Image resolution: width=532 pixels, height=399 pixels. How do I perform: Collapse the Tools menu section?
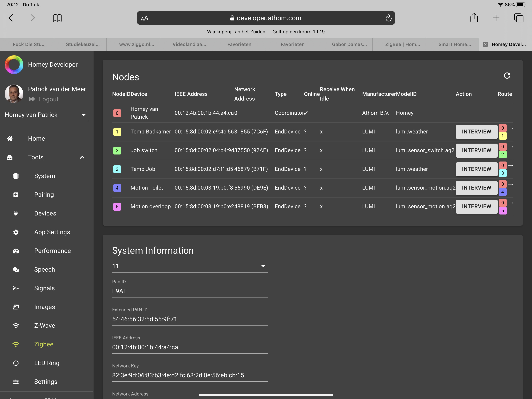click(x=82, y=157)
